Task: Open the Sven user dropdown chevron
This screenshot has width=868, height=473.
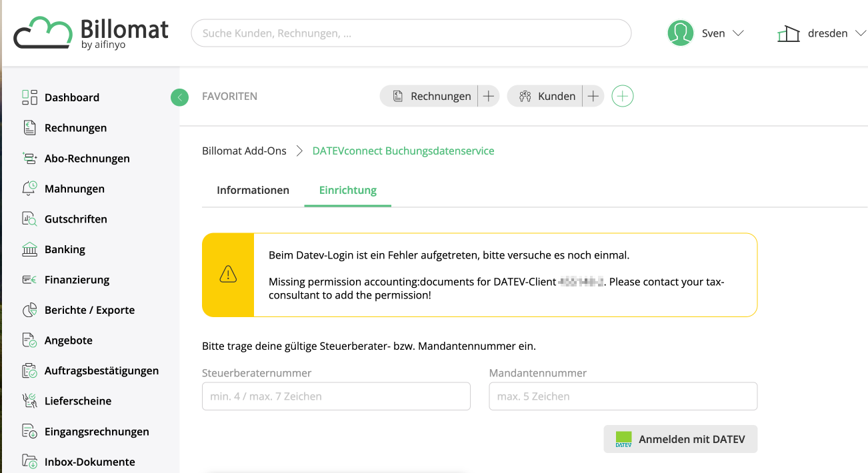Action: tap(737, 33)
